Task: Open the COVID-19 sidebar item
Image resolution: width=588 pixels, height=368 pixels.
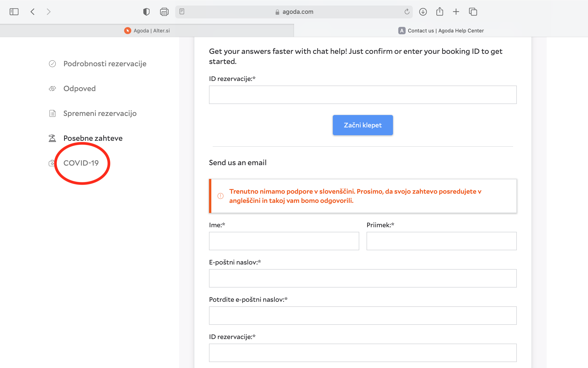Action: point(81,163)
